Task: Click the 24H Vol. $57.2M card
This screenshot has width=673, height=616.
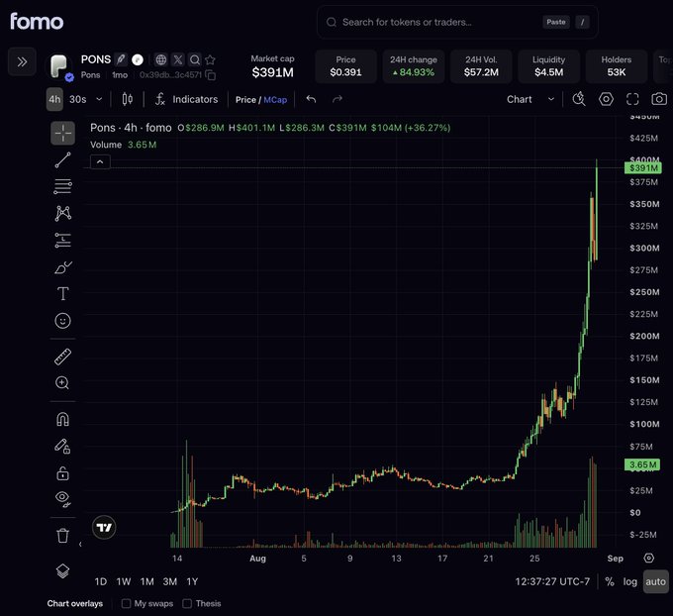Action: click(x=481, y=66)
